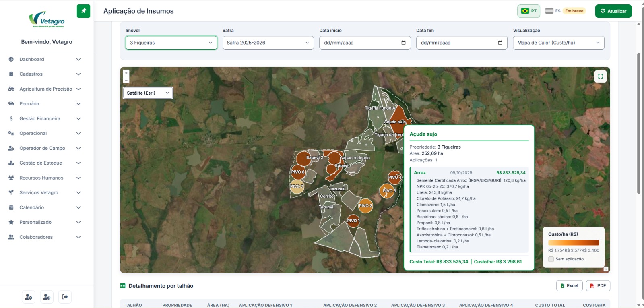This screenshot has height=308, width=644.
Task: Open calendar picker in Data início field
Action: [x=403, y=43]
